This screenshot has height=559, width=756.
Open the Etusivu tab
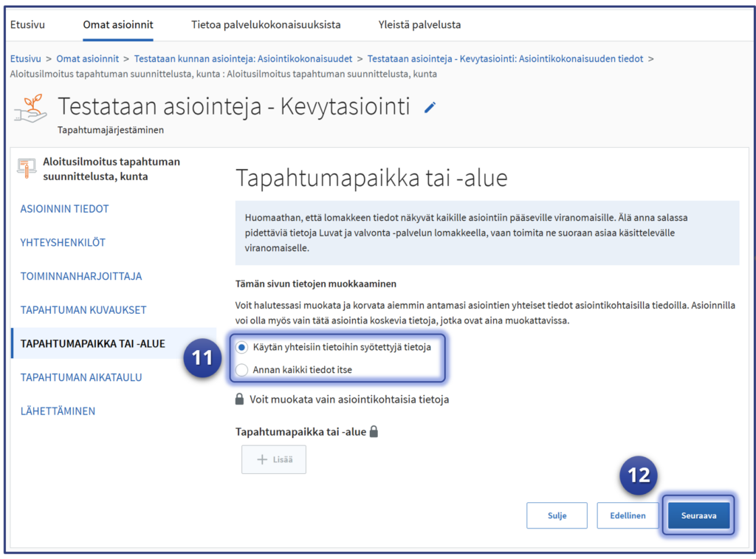[x=27, y=24]
